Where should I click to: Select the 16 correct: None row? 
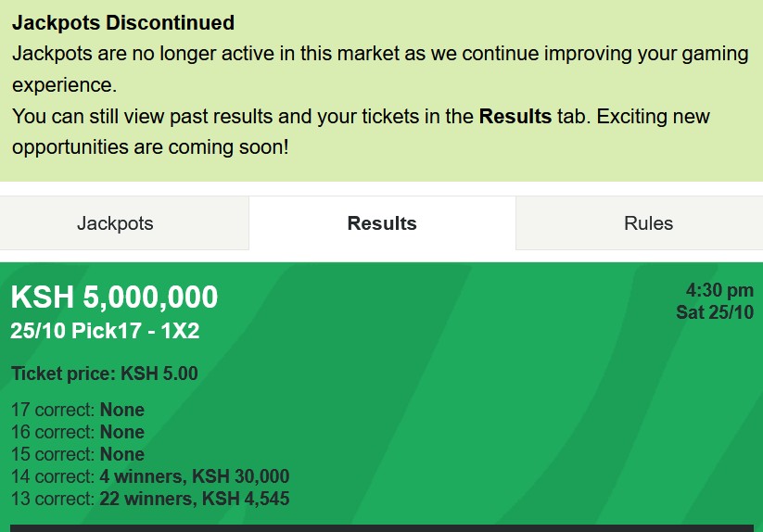(78, 432)
